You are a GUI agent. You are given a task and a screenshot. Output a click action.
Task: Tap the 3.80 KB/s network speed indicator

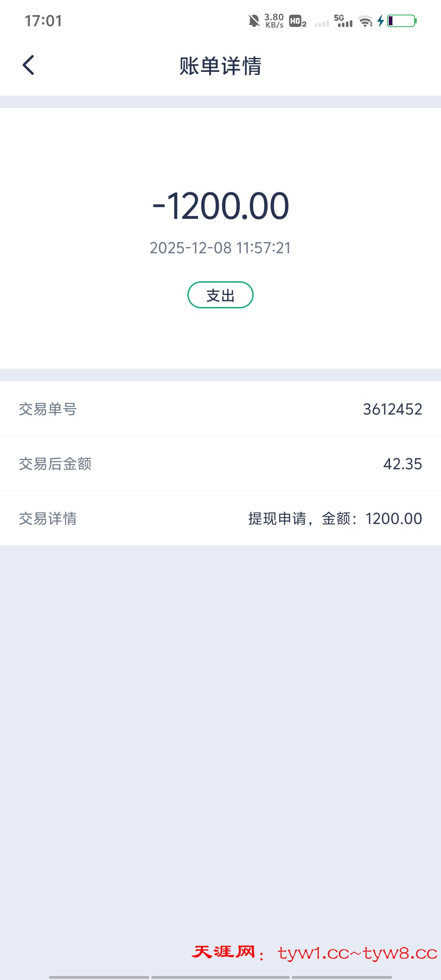(x=274, y=21)
